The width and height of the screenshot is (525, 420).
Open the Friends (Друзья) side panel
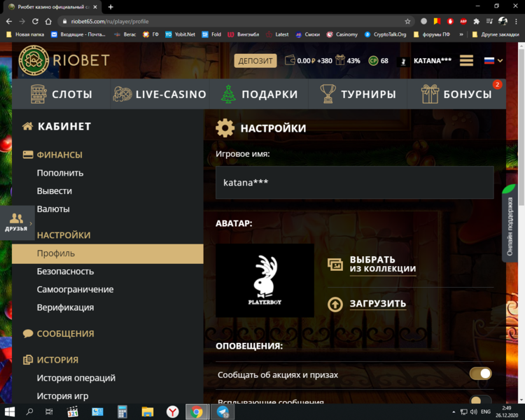pos(16,222)
